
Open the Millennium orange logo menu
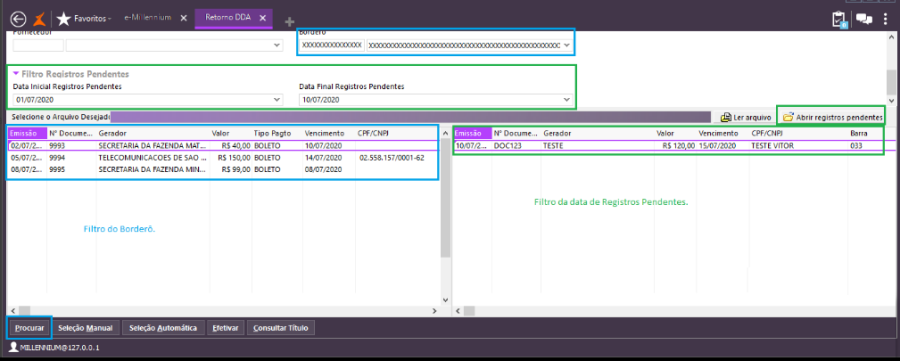point(40,18)
